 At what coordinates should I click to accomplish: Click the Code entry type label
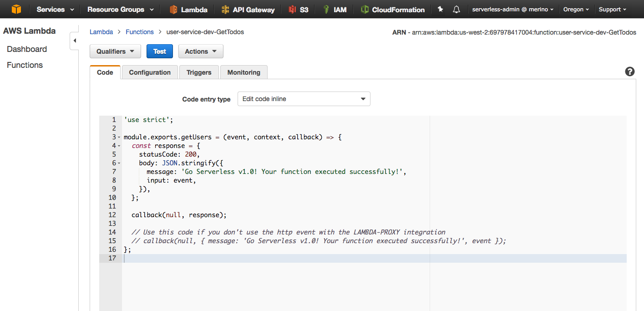(x=206, y=99)
